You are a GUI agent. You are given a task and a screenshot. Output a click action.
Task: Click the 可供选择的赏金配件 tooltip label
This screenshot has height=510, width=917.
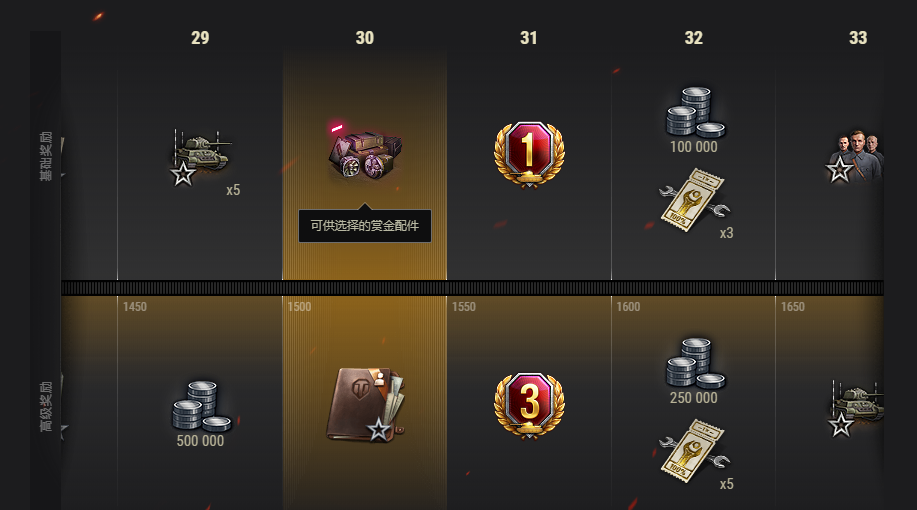365,226
